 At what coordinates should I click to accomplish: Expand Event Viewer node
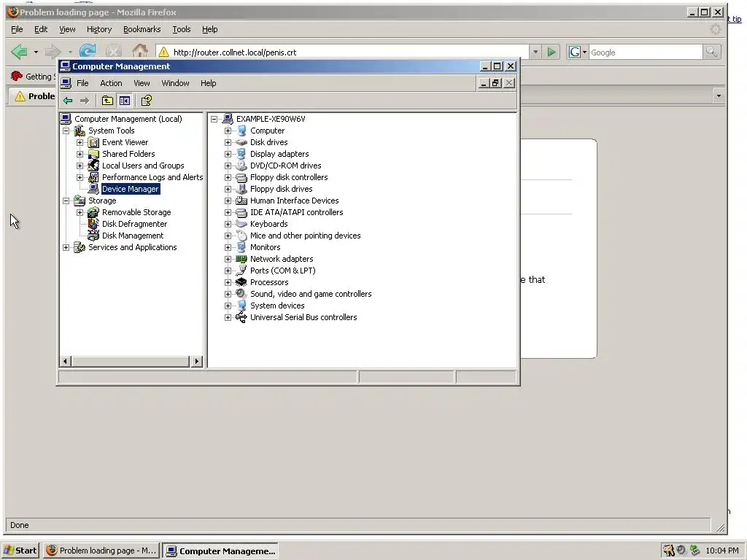point(80,142)
